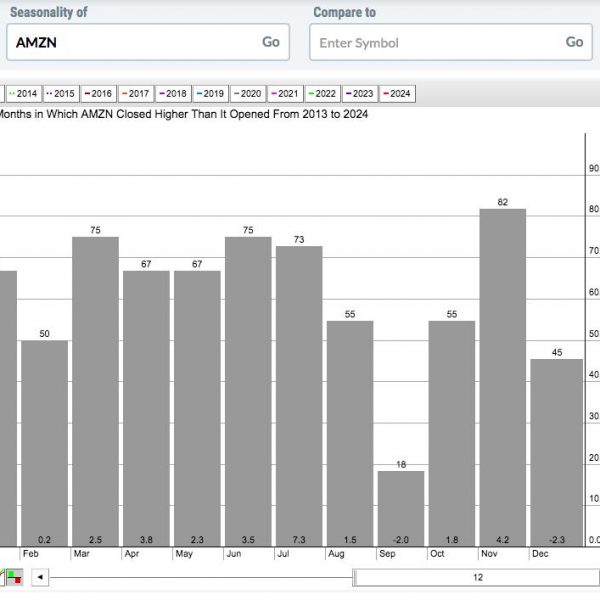The height and width of the screenshot is (600, 600).
Task: Click the August bar showing 1.5
Action: click(x=350, y=434)
